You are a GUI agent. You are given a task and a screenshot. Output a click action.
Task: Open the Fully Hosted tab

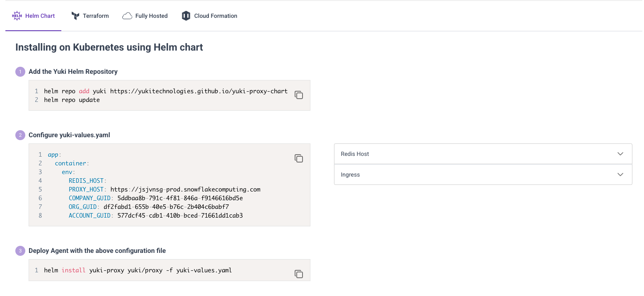tap(145, 16)
